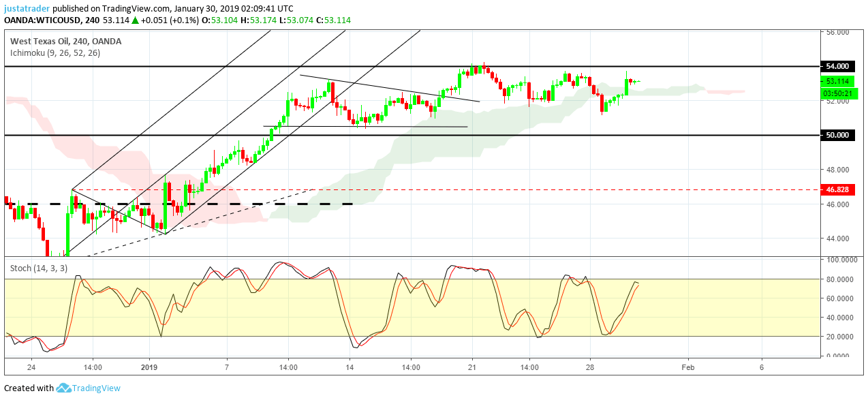The image size is (868, 400).
Task: Click the "Created with" footer text
Action: point(29,388)
